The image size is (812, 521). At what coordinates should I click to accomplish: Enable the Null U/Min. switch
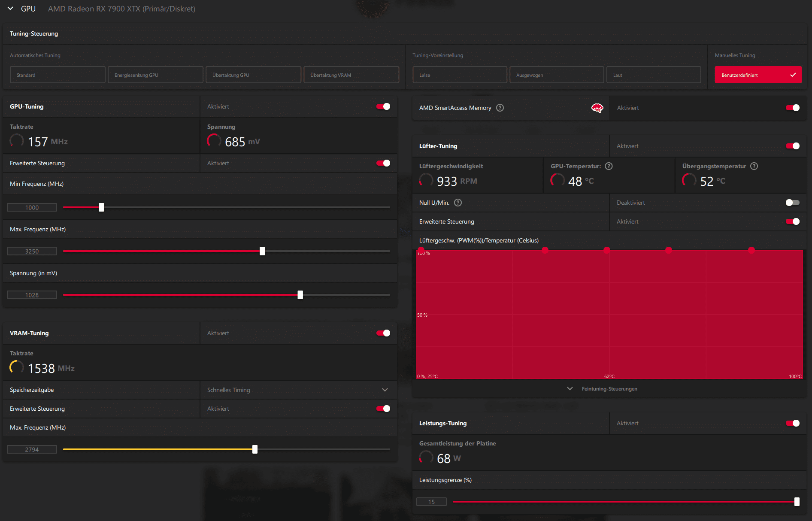(x=793, y=203)
